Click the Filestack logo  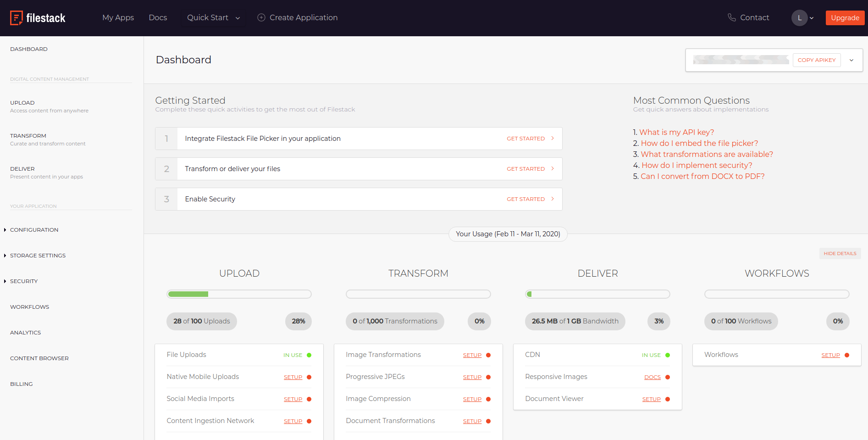pyautogui.click(x=38, y=18)
